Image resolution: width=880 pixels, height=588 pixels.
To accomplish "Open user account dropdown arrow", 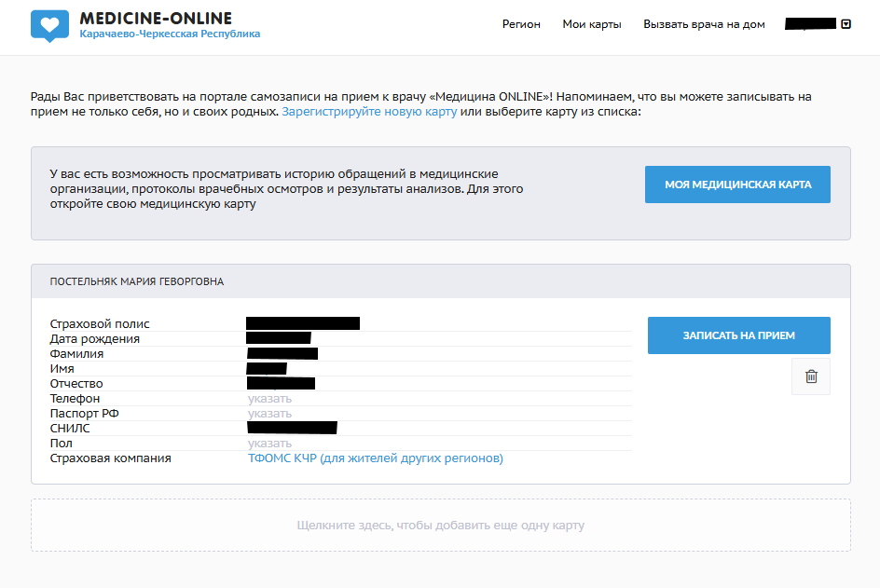I will [846, 25].
